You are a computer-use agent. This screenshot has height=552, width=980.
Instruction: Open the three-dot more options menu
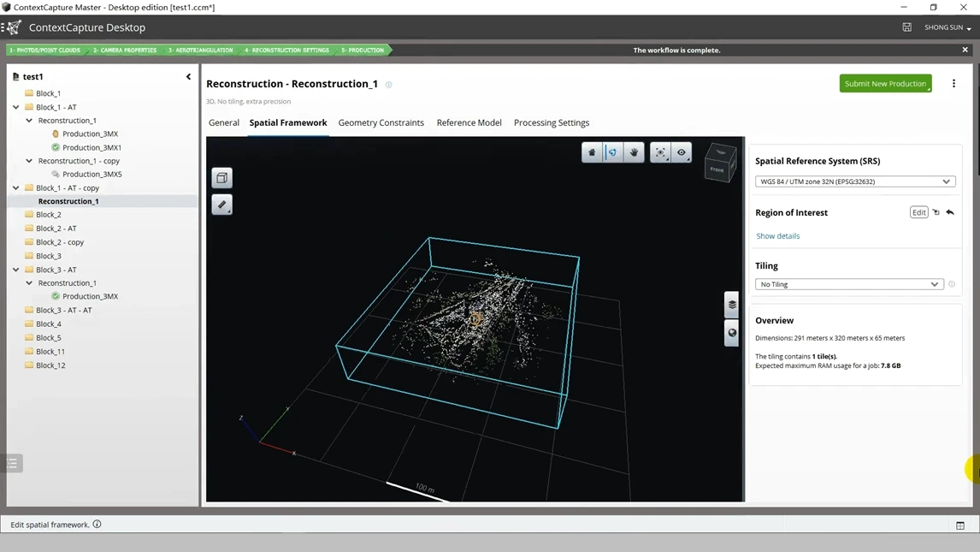click(x=953, y=84)
